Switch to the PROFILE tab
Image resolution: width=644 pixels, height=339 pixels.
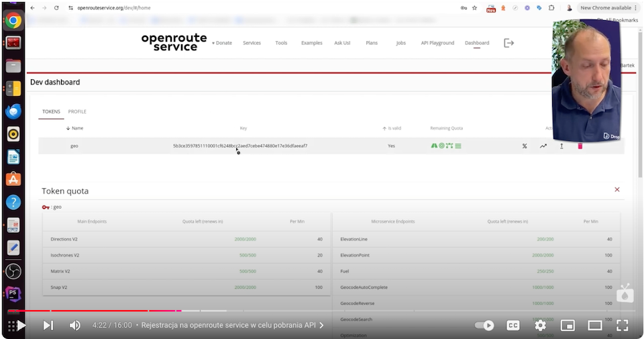77,111
